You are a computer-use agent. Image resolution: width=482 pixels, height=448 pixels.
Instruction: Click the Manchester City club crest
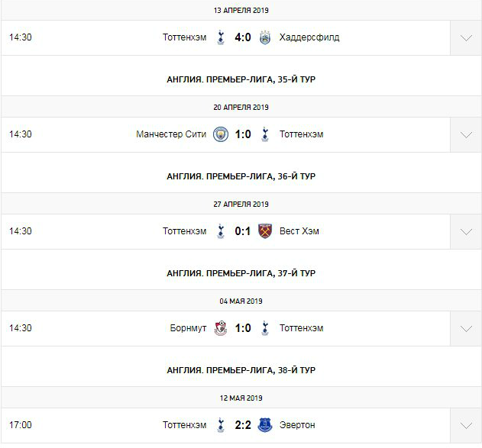click(x=220, y=134)
